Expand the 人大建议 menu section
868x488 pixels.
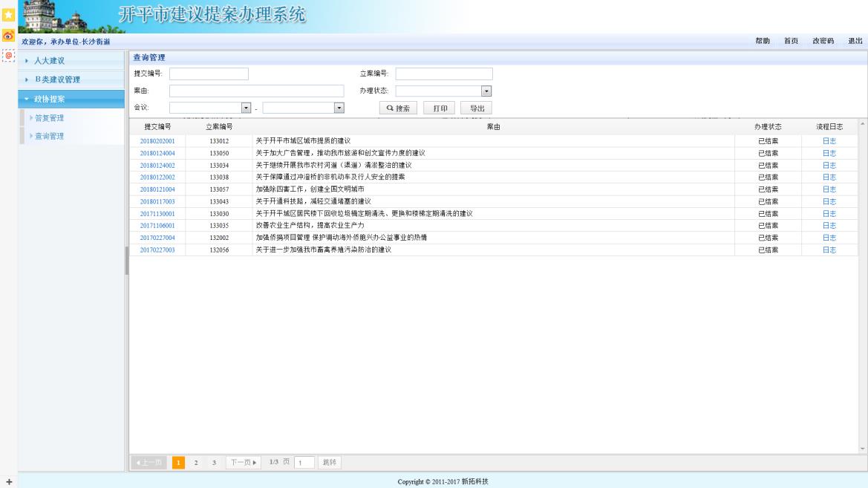click(71, 60)
